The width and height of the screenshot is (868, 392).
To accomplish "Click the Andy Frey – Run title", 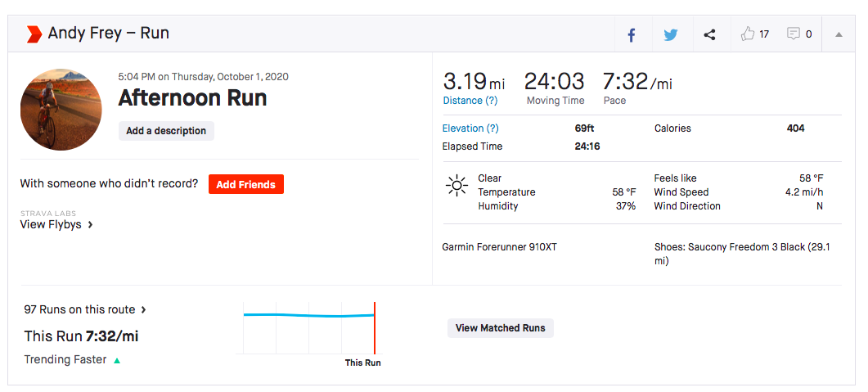I will (108, 34).
